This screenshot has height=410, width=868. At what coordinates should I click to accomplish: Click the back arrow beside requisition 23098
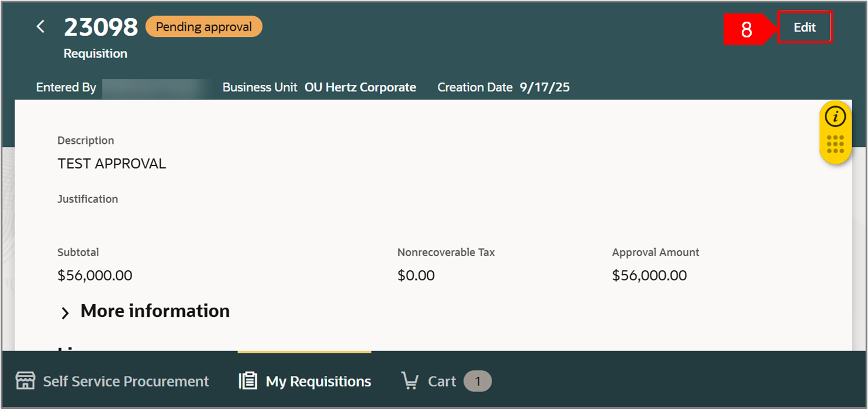coord(40,27)
